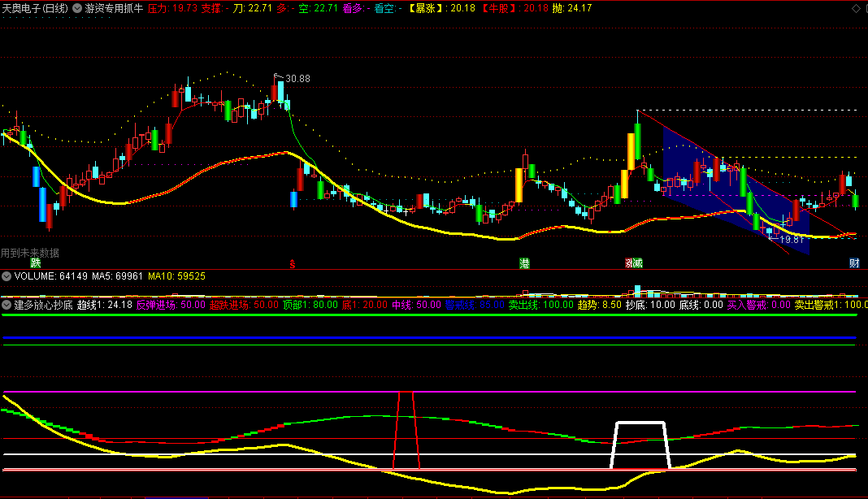Click the green 减 marker badge
The height and width of the screenshot is (499, 868).
(x=638, y=263)
